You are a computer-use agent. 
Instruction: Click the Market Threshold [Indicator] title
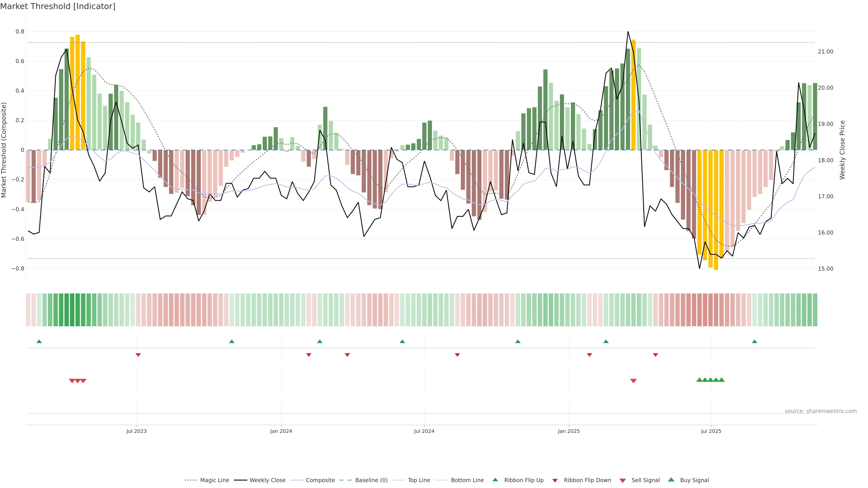(58, 6)
